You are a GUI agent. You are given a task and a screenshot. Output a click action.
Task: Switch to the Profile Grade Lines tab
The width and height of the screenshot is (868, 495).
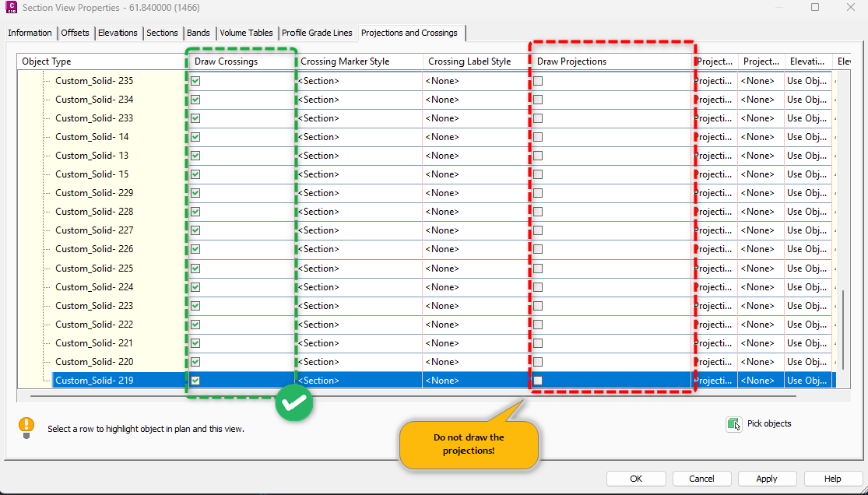[x=318, y=33]
